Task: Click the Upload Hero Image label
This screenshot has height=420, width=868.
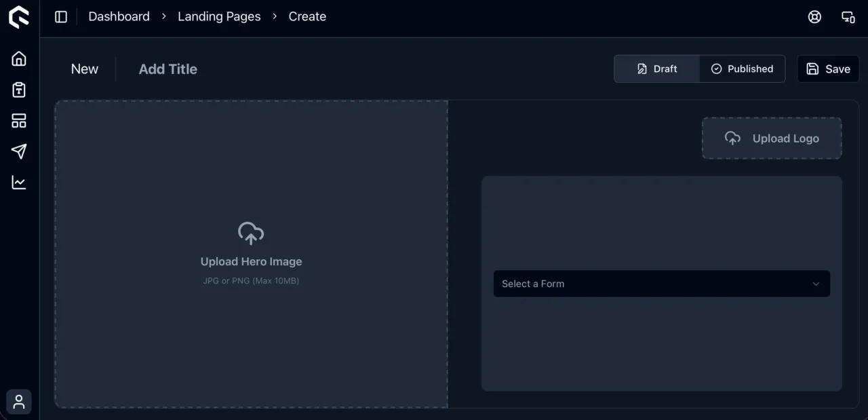Action: pos(252,262)
